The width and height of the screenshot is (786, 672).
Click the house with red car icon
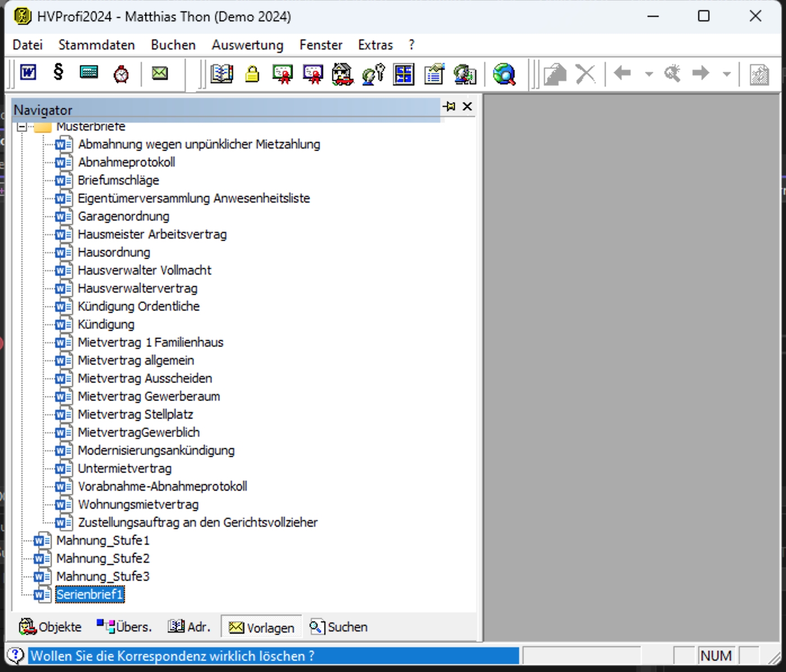(343, 74)
